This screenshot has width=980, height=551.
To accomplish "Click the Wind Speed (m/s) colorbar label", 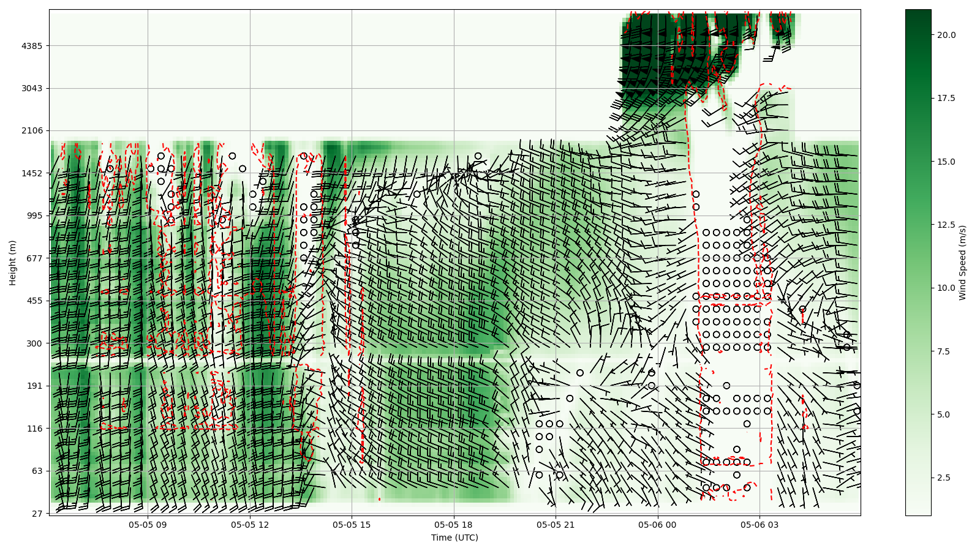I will [x=962, y=262].
